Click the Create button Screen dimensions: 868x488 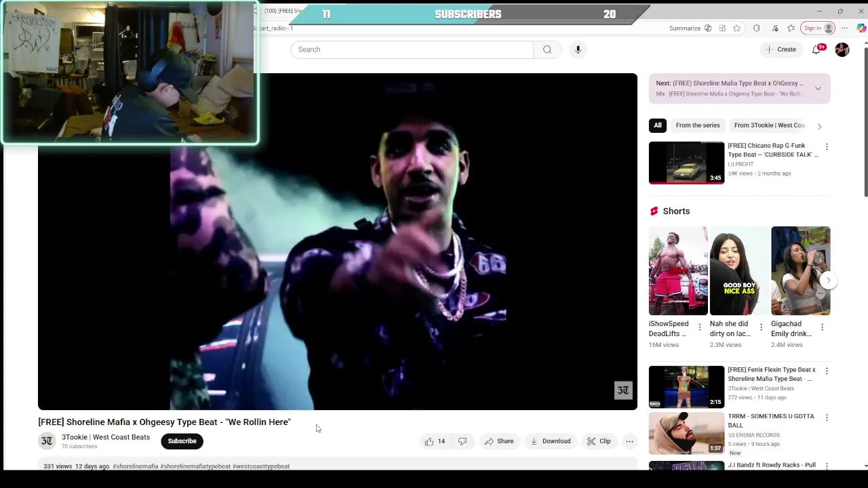781,49
